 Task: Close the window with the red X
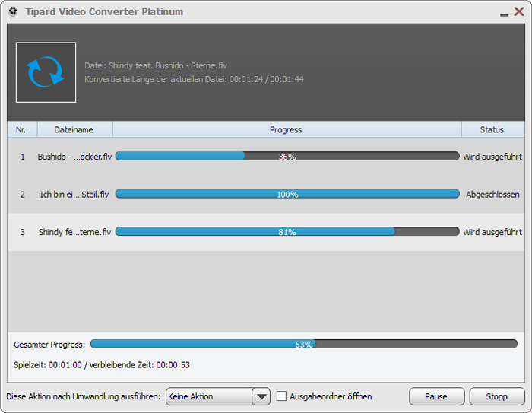pyautogui.click(x=519, y=11)
